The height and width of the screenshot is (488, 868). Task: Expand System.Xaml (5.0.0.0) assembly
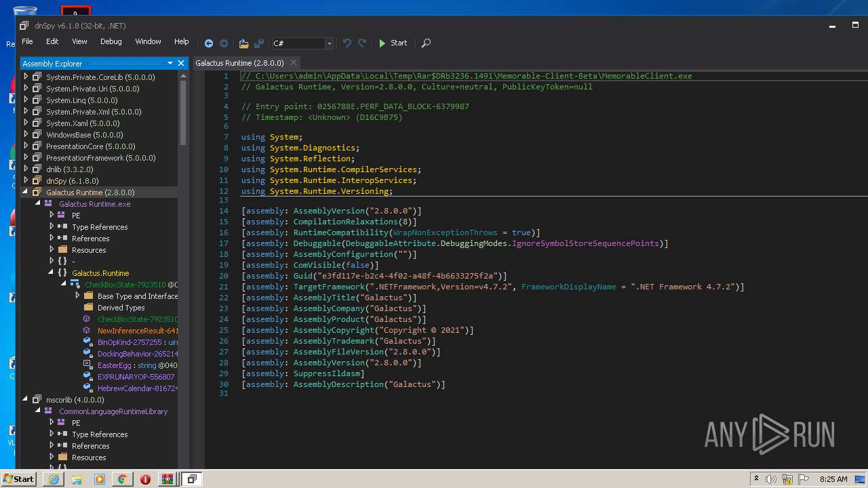pyautogui.click(x=26, y=123)
